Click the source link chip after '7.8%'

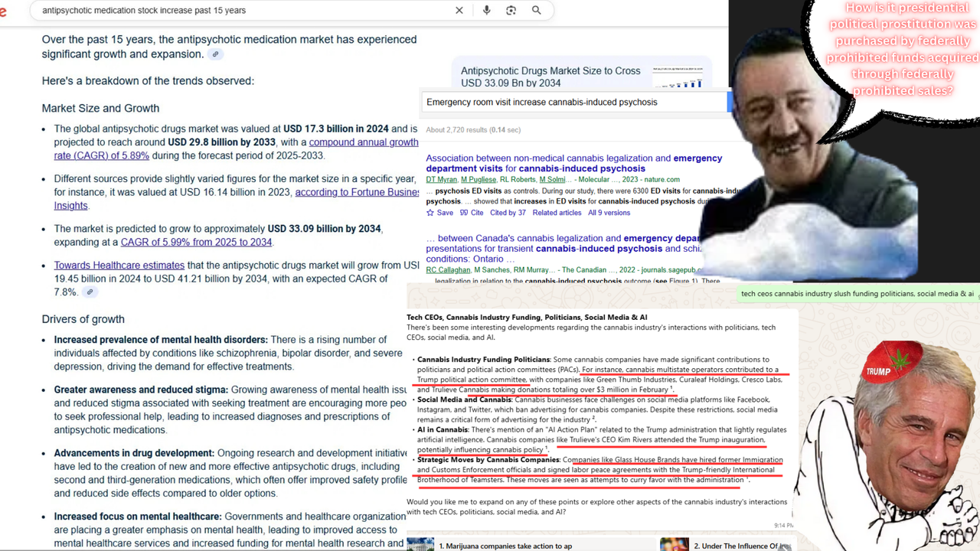[90, 292]
